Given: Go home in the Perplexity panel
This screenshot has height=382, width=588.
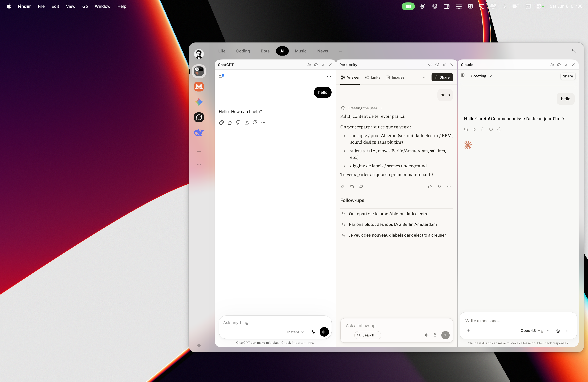Looking at the screenshot, I should [437, 65].
